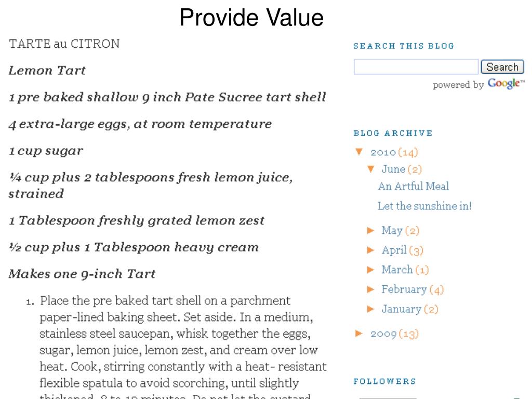This screenshot has height=399, width=532.
Task: Click the Search button
Action: [x=502, y=67]
